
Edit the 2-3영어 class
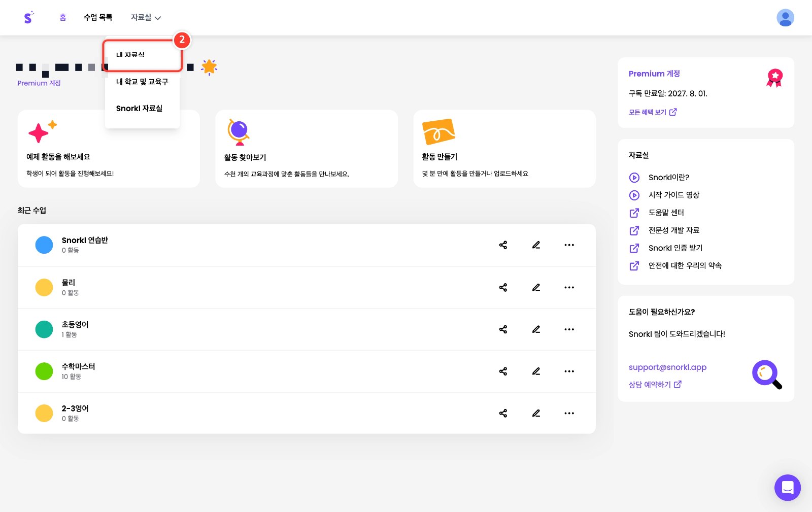(x=536, y=413)
